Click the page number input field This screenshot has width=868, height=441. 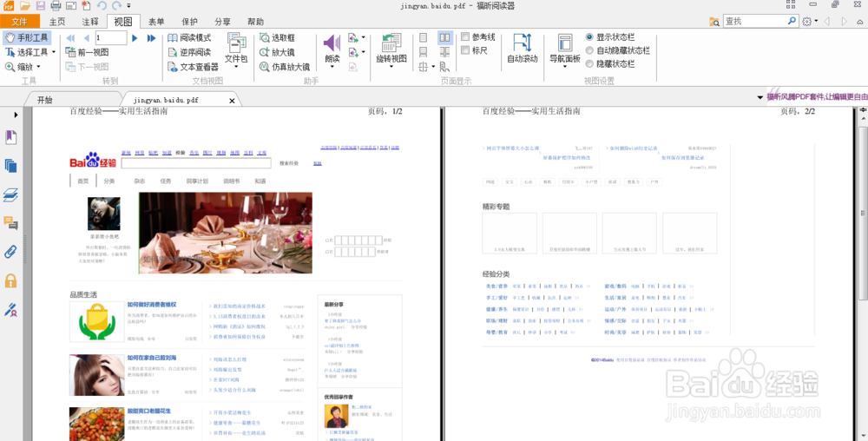(111, 38)
